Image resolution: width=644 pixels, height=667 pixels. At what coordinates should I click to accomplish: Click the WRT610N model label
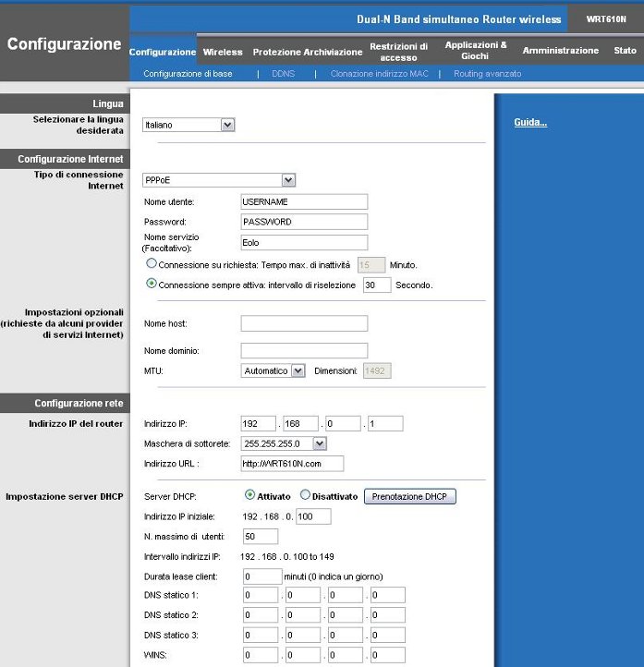606,19
